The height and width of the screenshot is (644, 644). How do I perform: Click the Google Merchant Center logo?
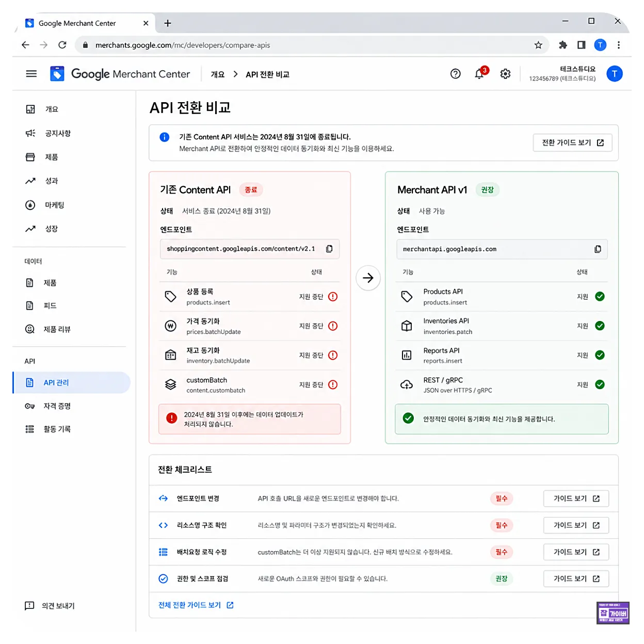[x=120, y=74]
